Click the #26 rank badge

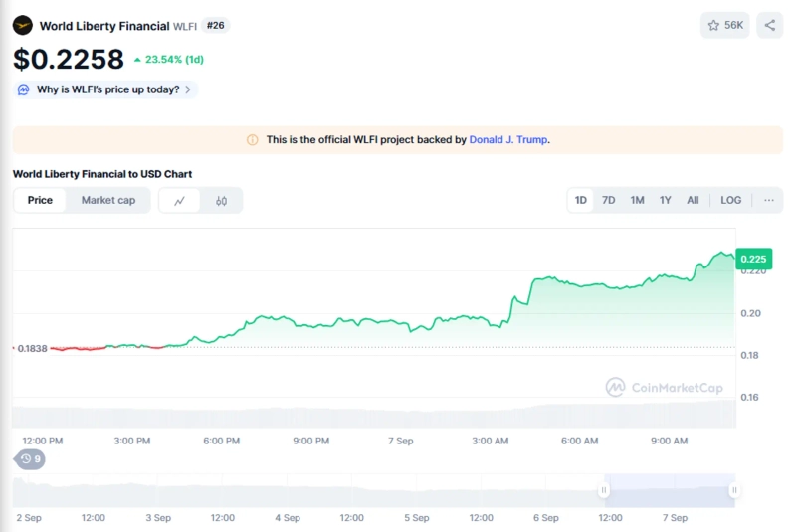[215, 26]
